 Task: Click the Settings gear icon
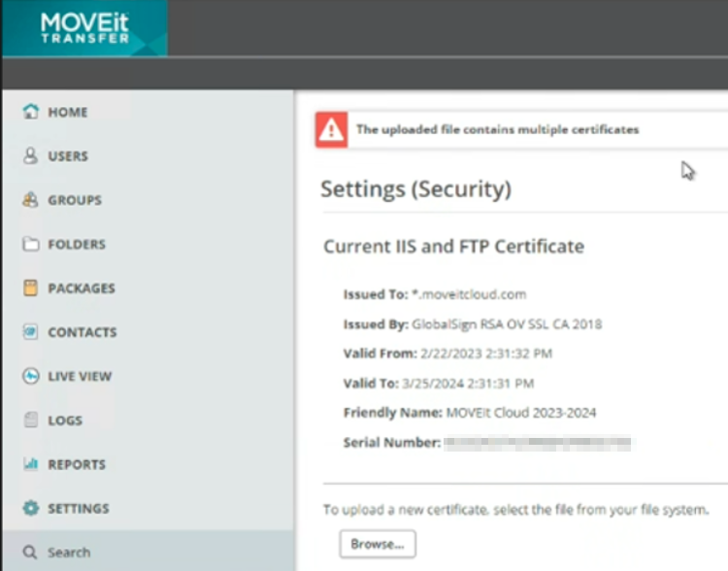pos(31,508)
